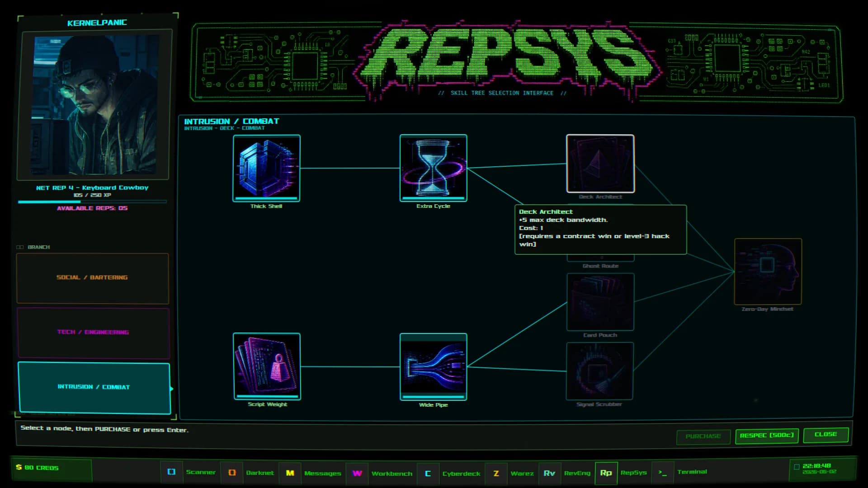Open RevEng via the Rv icon

[x=549, y=473]
